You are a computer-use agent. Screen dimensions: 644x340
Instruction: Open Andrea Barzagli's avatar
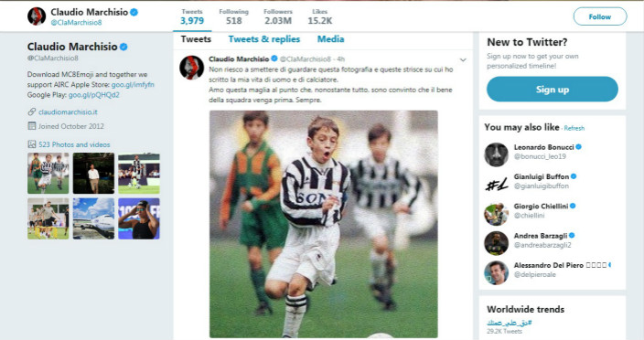tap(496, 243)
